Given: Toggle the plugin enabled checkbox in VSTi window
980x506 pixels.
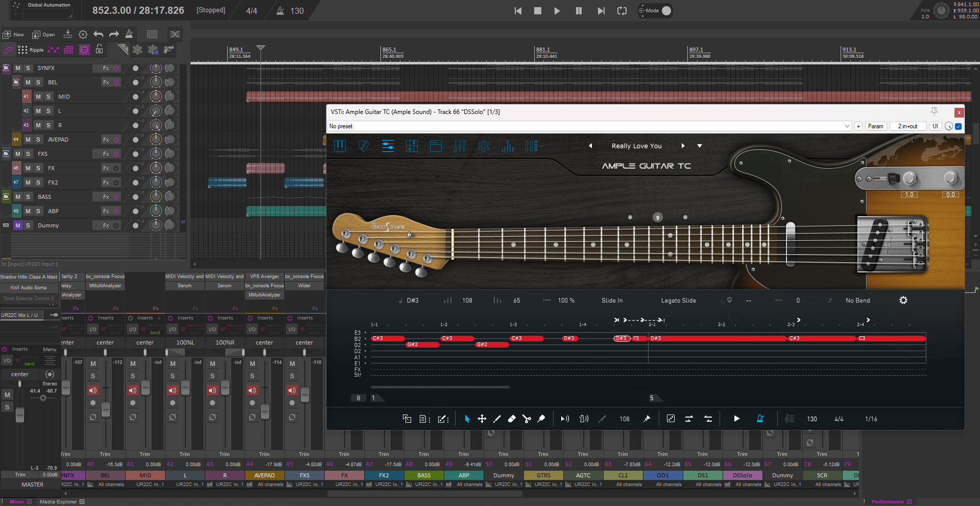Looking at the screenshot, I should (958, 126).
